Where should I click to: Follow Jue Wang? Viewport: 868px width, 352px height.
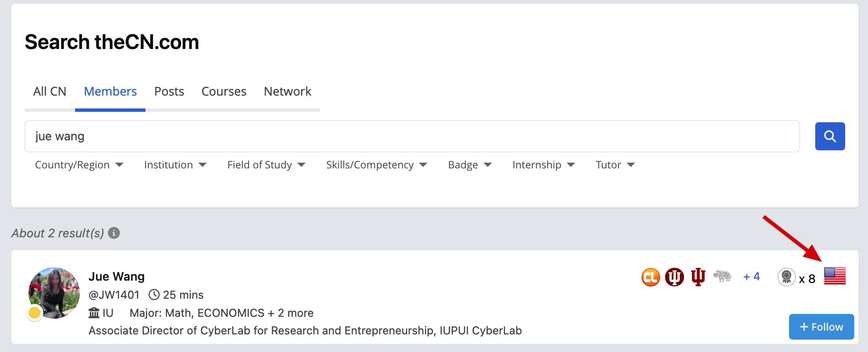pos(821,327)
